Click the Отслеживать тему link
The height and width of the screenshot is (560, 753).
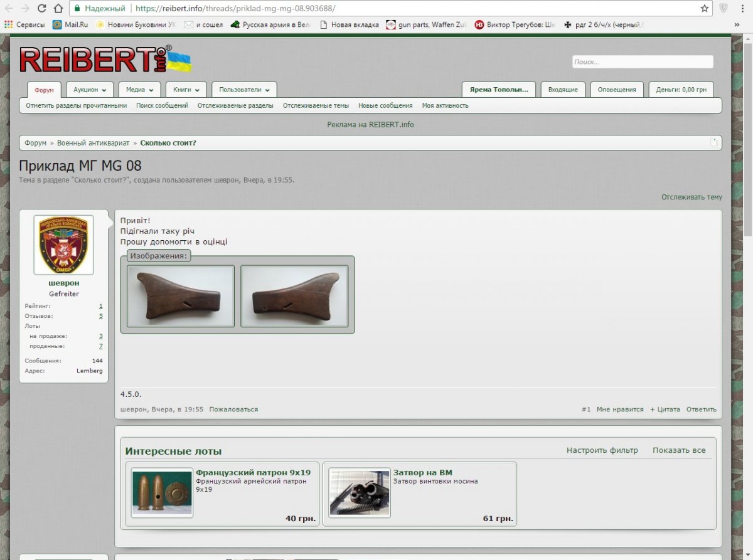pyautogui.click(x=691, y=197)
